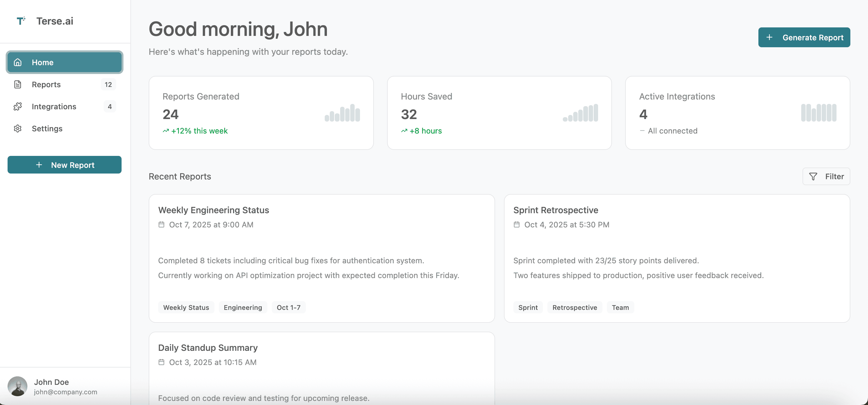Click the plus icon on New Report

[39, 165]
